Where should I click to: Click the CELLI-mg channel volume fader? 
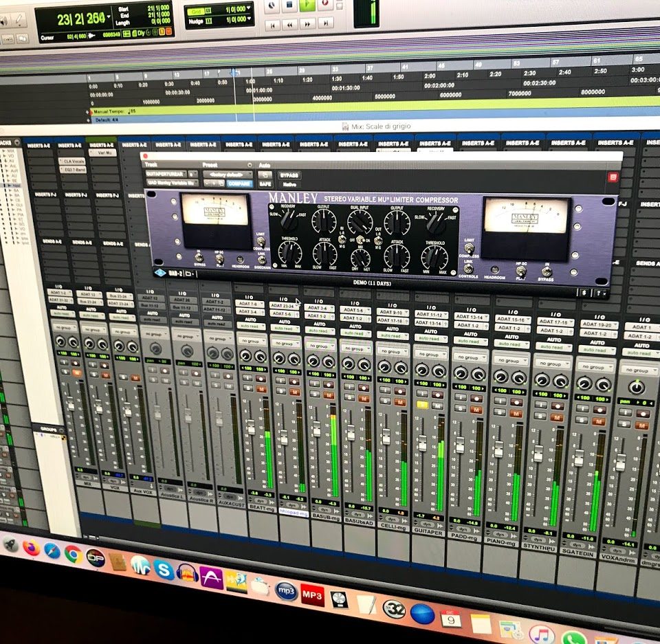coord(386,437)
